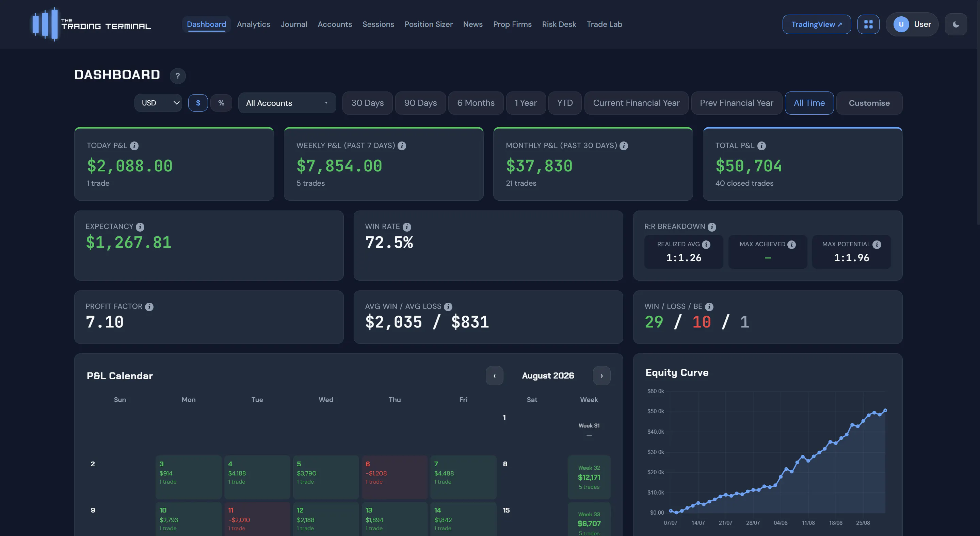This screenshot has height=536, width=980.
Task: Open the Position Sizer nav item
Action: click(428, 24)
